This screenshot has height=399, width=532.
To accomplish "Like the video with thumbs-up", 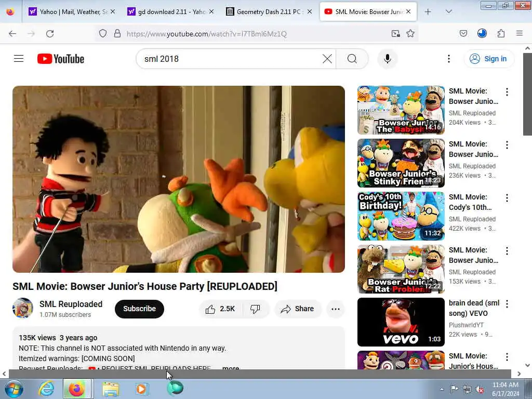I will pyautogui.click(x=220, y=309).
